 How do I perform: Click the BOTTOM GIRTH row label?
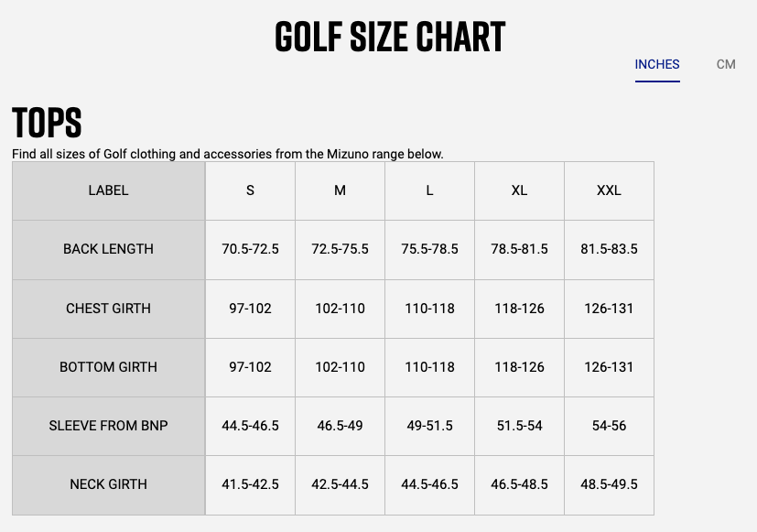click(108, 366)
